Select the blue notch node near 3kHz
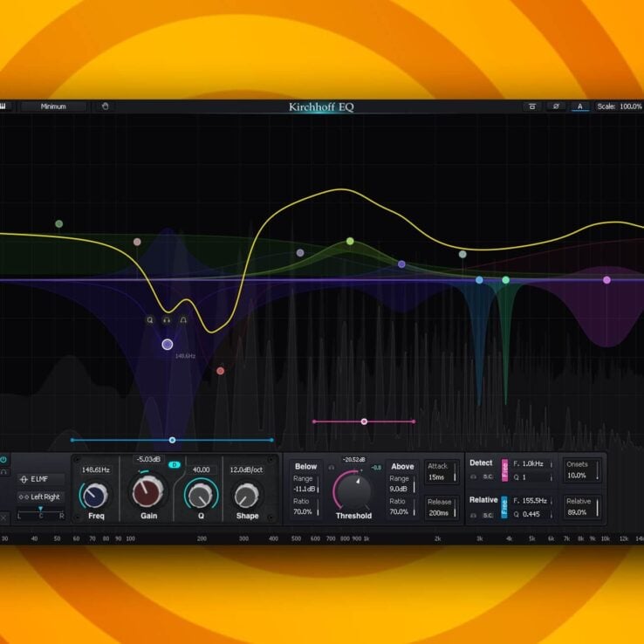 [x=479, y=280]
